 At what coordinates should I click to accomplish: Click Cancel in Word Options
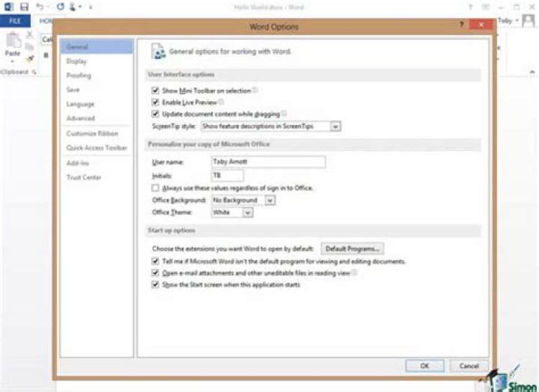coord(469,366)
